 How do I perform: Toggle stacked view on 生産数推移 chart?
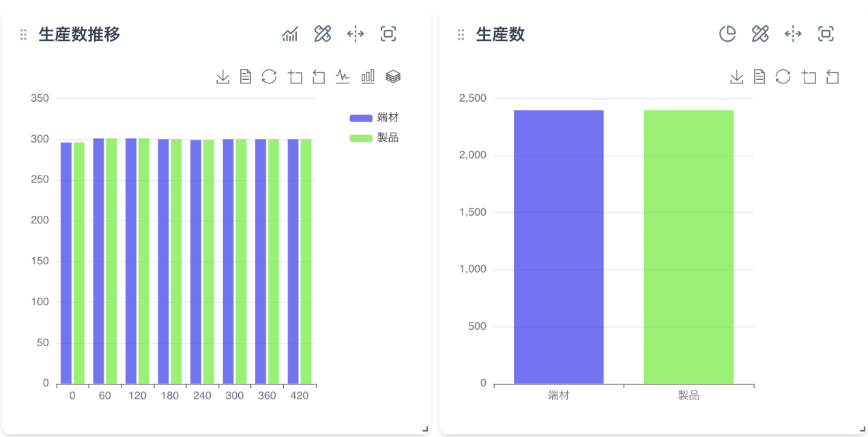[x=392, y=76]
